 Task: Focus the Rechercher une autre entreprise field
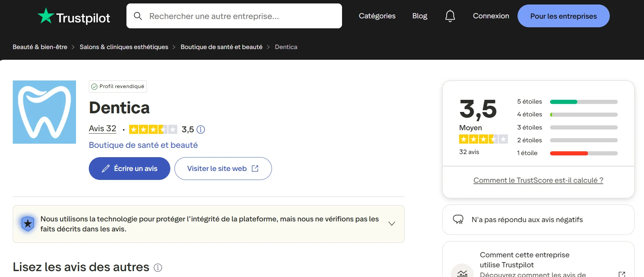click(234, 16)
